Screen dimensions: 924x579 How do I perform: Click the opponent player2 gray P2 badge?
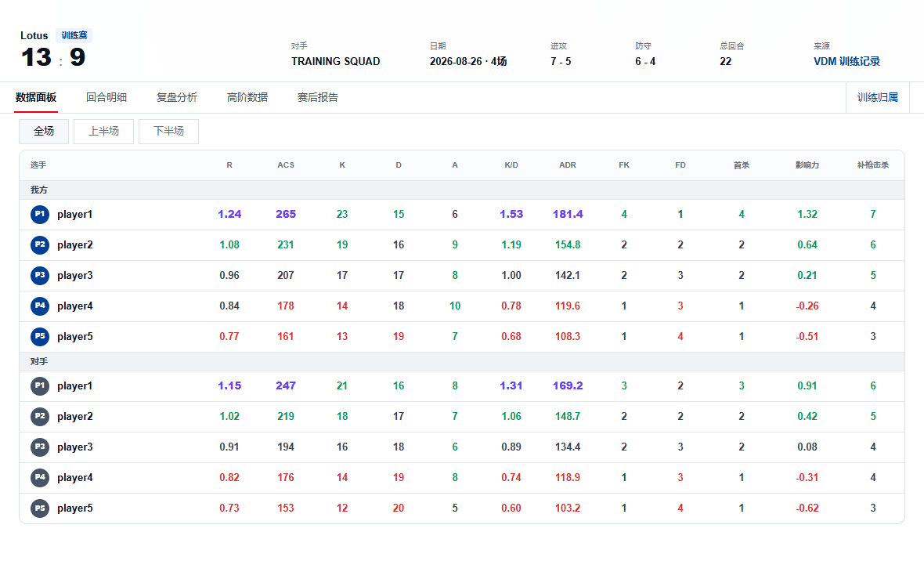coord(40,416)
